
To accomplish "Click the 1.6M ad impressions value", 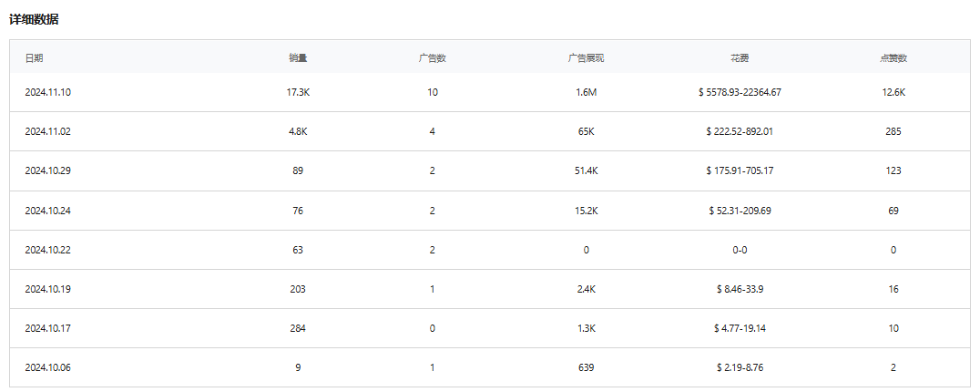I will [x=586, y=92].
